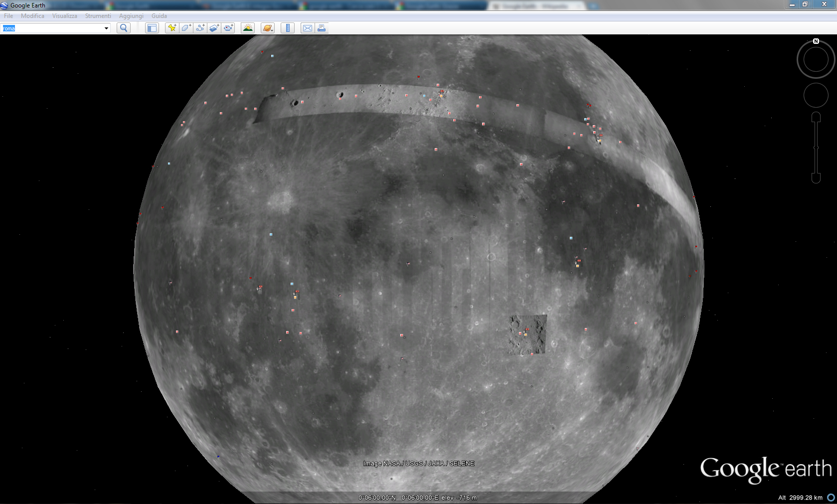Maximize the Google Earth window
This screenshot has height=504, width=837.
pos(805,4)
